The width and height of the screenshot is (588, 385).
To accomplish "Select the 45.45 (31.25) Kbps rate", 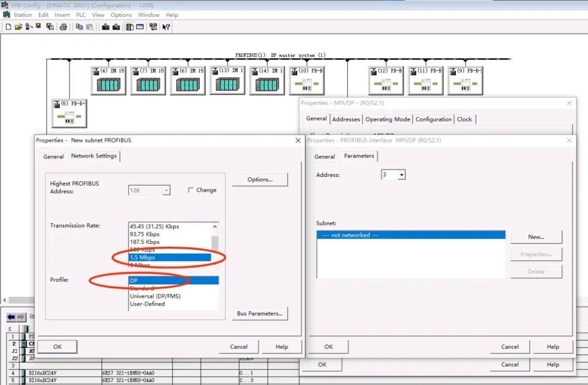I will click(x=169, y=227).
